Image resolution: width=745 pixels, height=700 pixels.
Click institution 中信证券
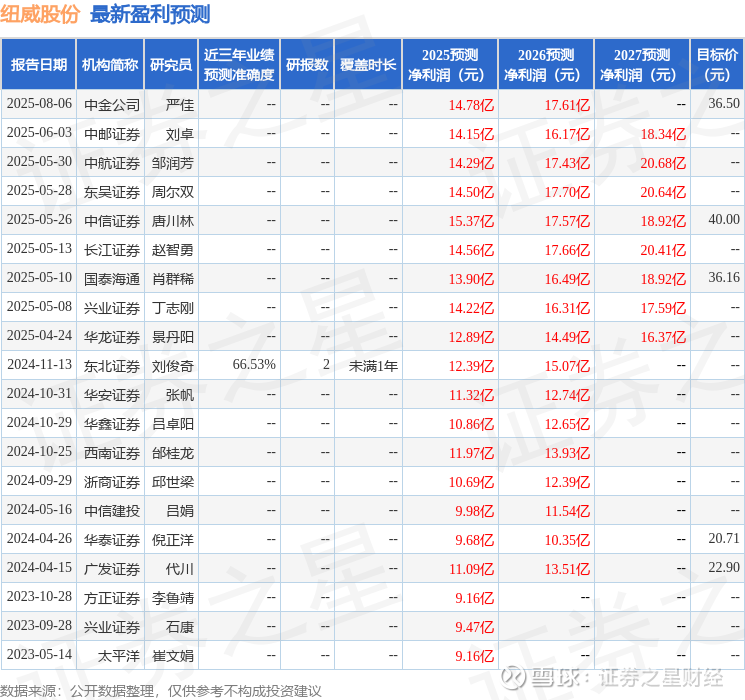pyautogui.click(x=112, y=221)
